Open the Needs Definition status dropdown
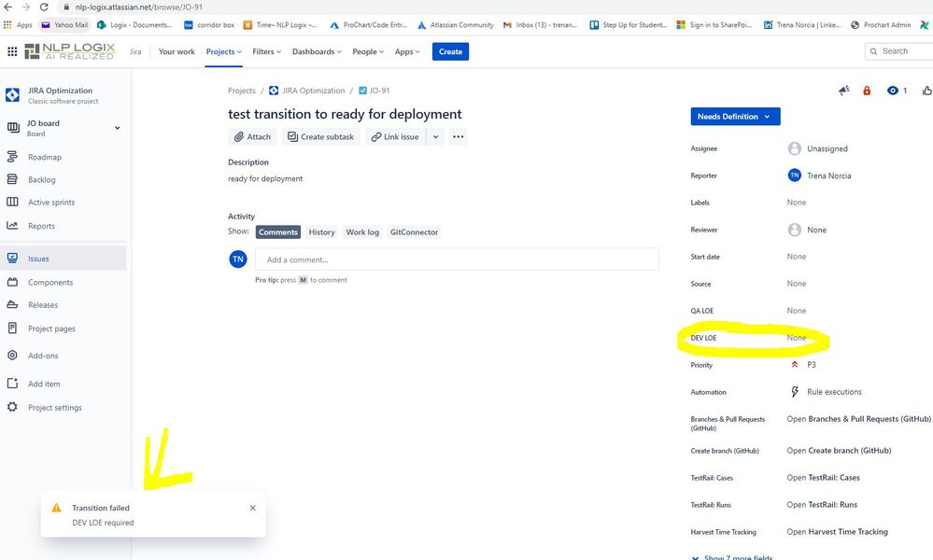The height and width of the screenshot is (560, 933). click(x=735, y=117)
